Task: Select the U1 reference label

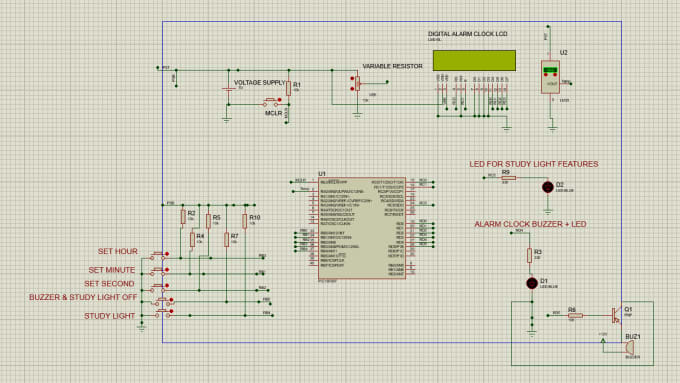Action: [x=322, y=174]
